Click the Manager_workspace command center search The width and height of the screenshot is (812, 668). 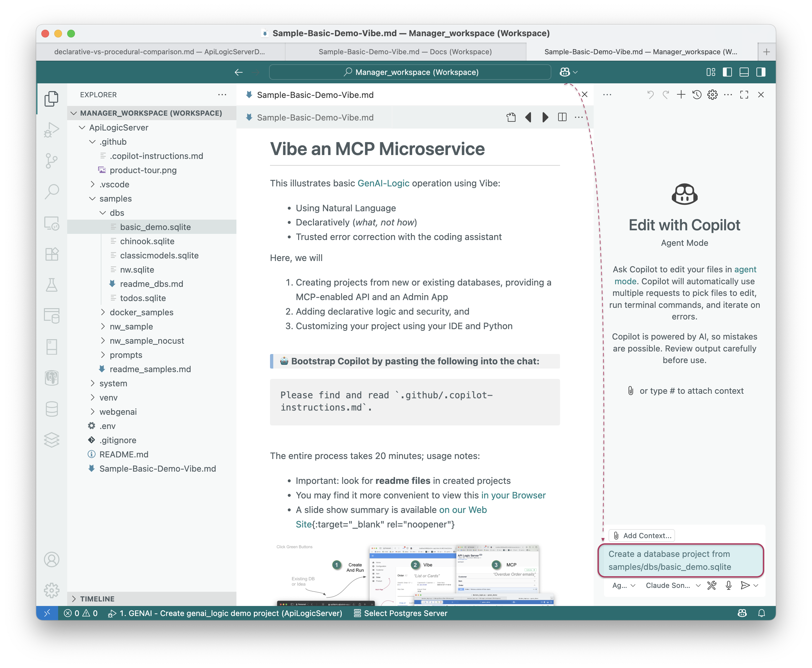click(x=410, y=72)
